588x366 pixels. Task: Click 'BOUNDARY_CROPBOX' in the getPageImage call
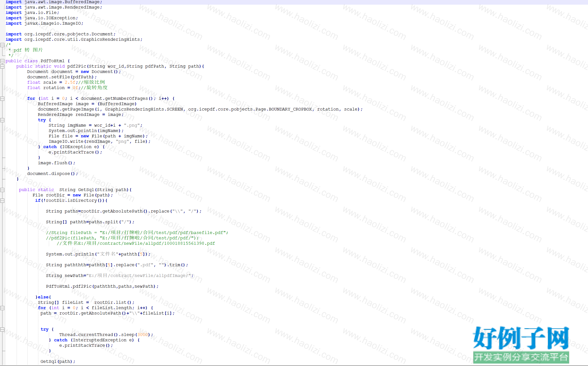coord(290,109)
